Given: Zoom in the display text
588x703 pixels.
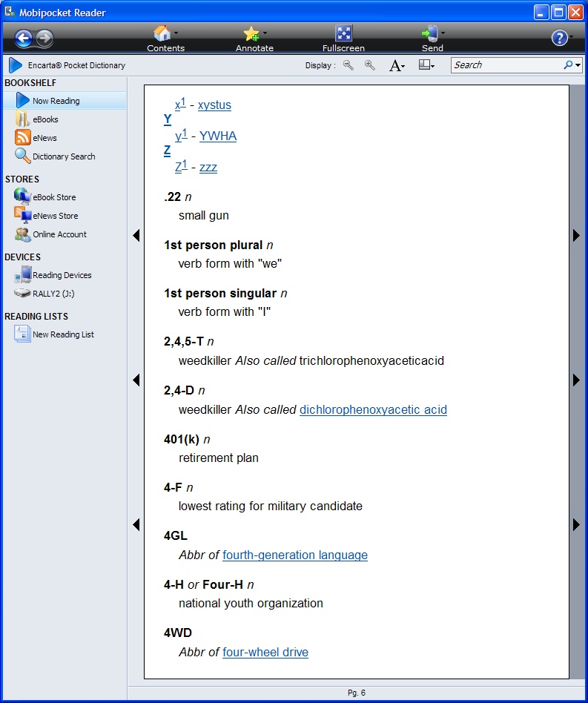Looking at the screenshot, I should click(370, 65).
